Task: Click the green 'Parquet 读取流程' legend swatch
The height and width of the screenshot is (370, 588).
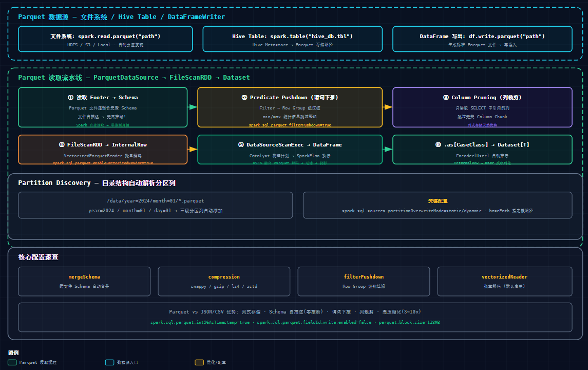Action: 12,362
